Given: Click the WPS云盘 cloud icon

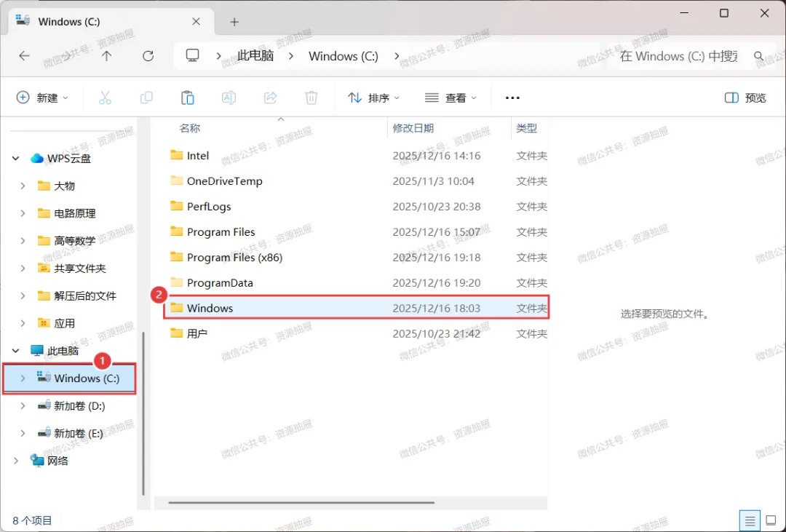Looking at the screenshot, I should pyautogui.click(x=36, y=159).
